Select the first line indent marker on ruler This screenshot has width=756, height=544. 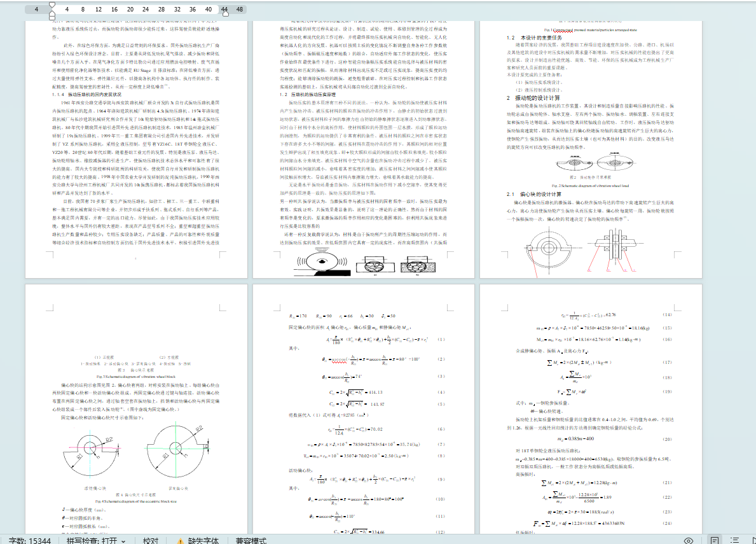(x=52, y=5)
